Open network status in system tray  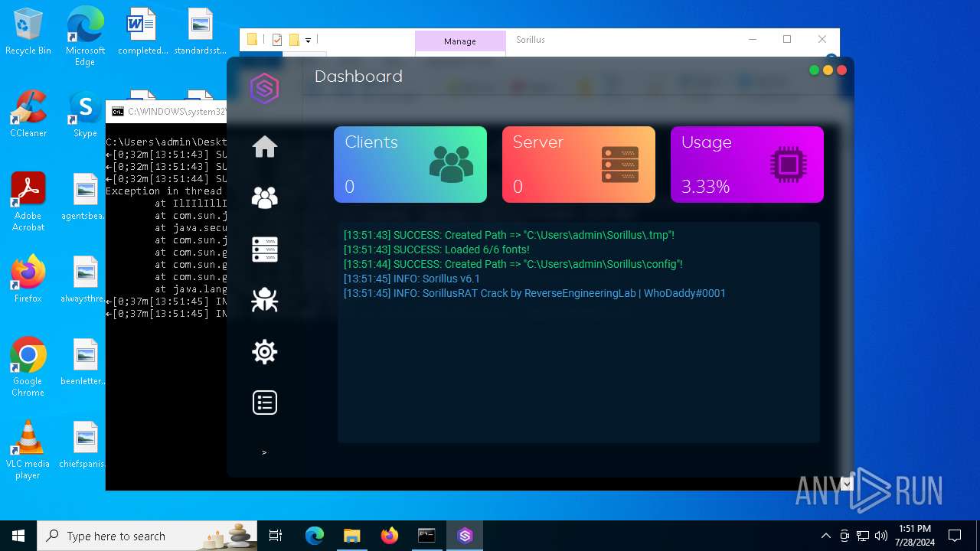point(863,536)
